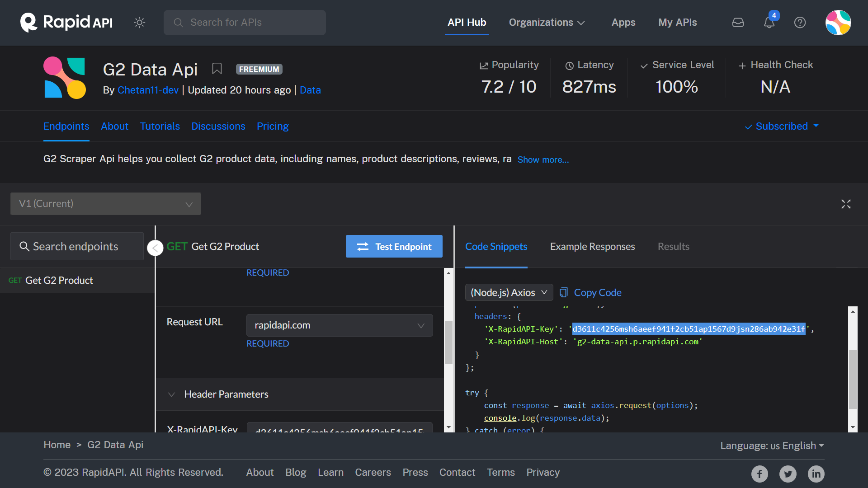Click the g2-data-api.p.rapidapi.com host string
Screen dimensions: 868x488
point(637,342)
